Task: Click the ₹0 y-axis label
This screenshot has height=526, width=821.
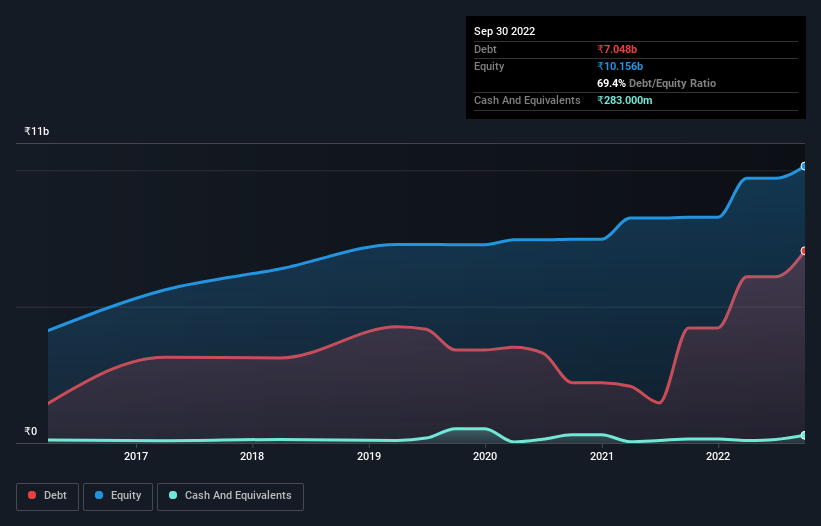Action: point(31,431)
